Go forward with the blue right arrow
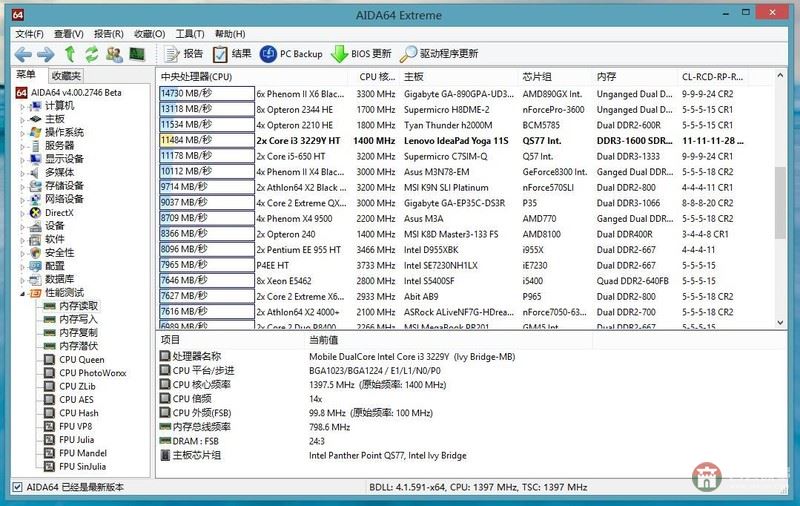The height and width of the screenshot is (506, 800). (46, 54)
